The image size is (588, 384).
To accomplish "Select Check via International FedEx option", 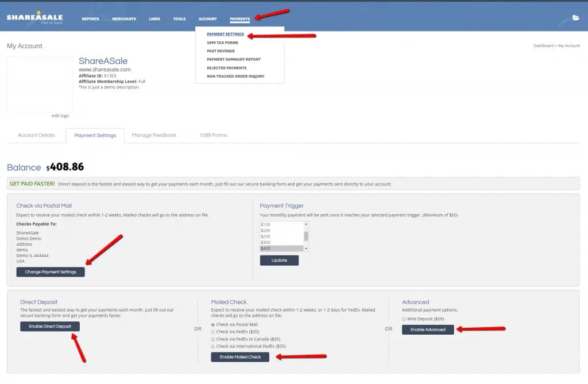I will [x=213, y=347].
